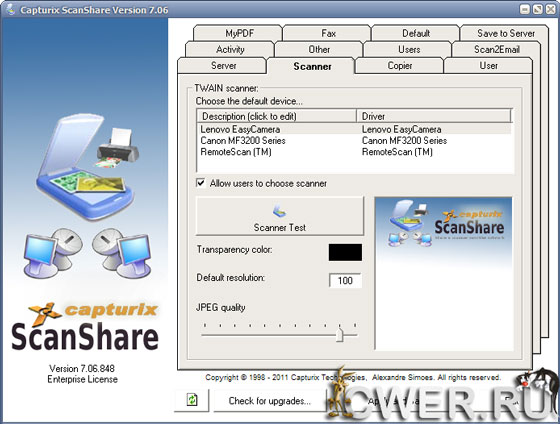
Task: Untick Allow users to choose scanner
Action: click(x=201, y=183)
